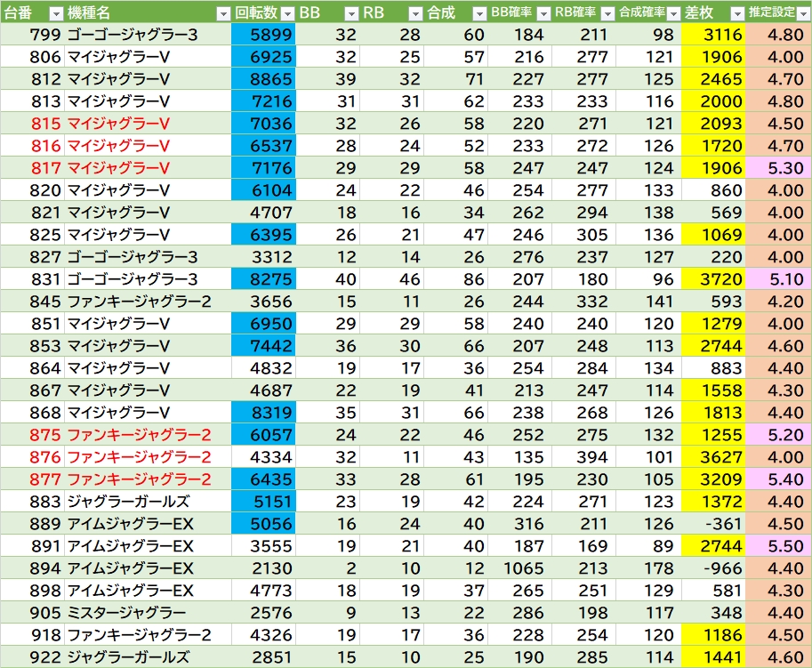Select machine number cell 827
Viewport: 812px width, 668px height.
pyautogui.click(x=32, y=257)
